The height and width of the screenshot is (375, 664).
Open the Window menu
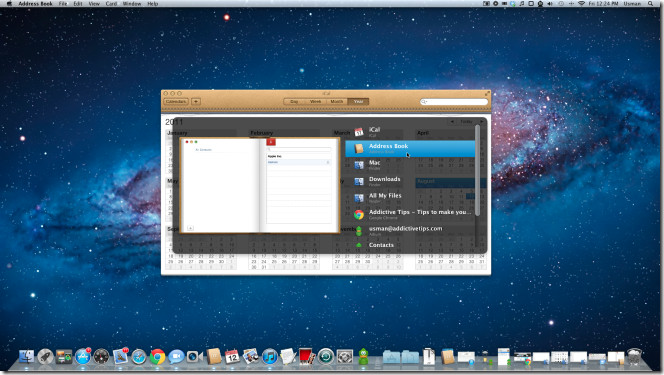coord(132,3)
